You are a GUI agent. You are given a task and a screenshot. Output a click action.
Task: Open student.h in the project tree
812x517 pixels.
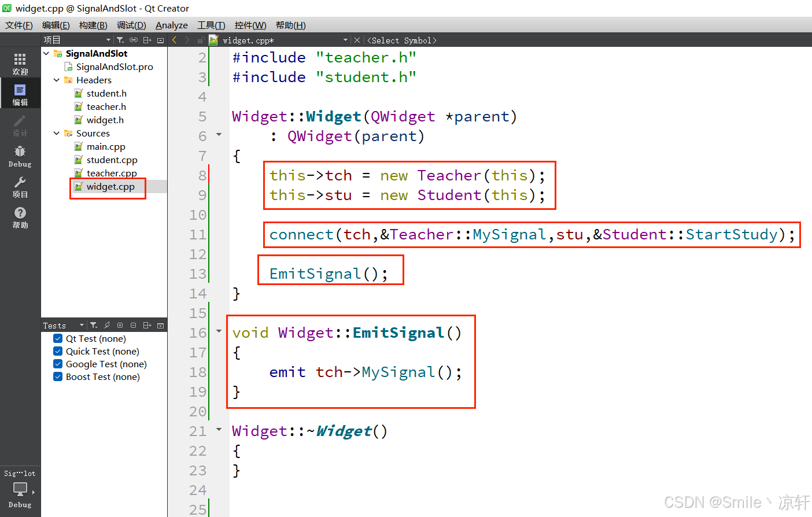point(106,93)
